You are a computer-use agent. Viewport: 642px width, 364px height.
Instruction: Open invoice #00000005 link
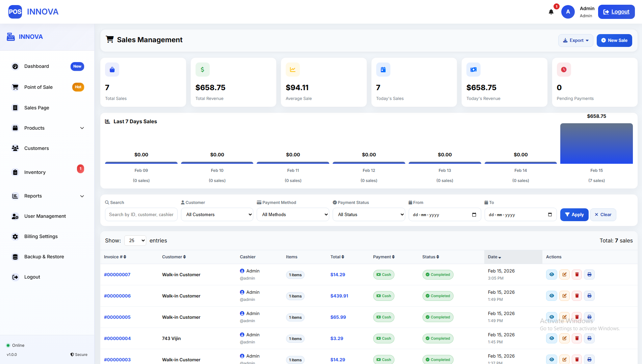117,317
